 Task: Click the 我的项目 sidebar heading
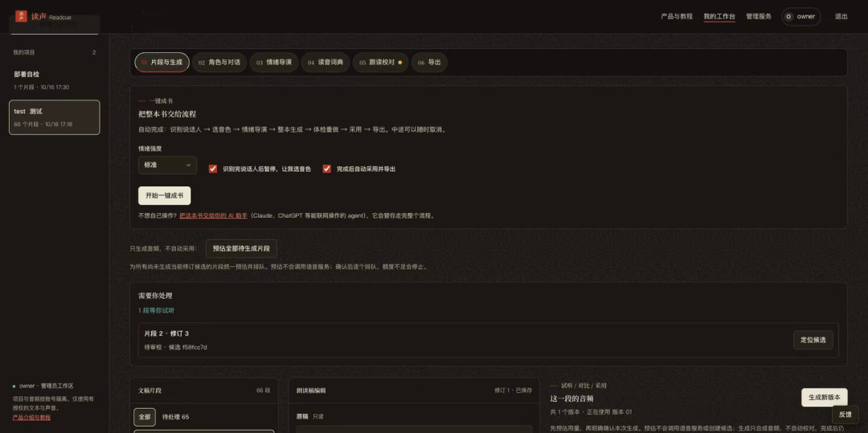click(x=24, y=52)
